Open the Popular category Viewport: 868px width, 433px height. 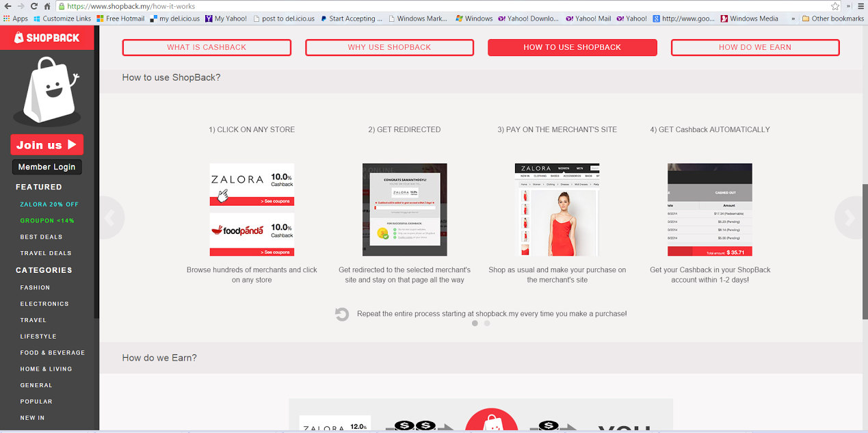point(36,402)
